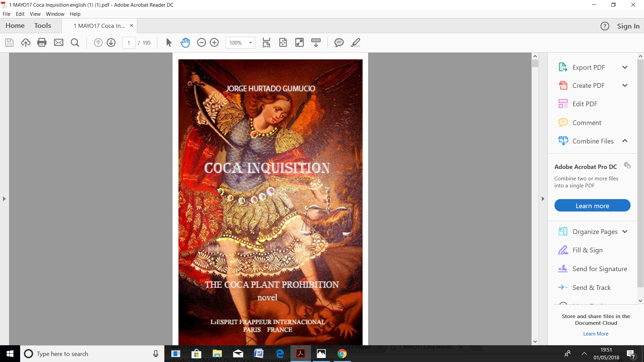Open the Help menu
The width and height of the screenshot is (644, 362).
[75, 14]
